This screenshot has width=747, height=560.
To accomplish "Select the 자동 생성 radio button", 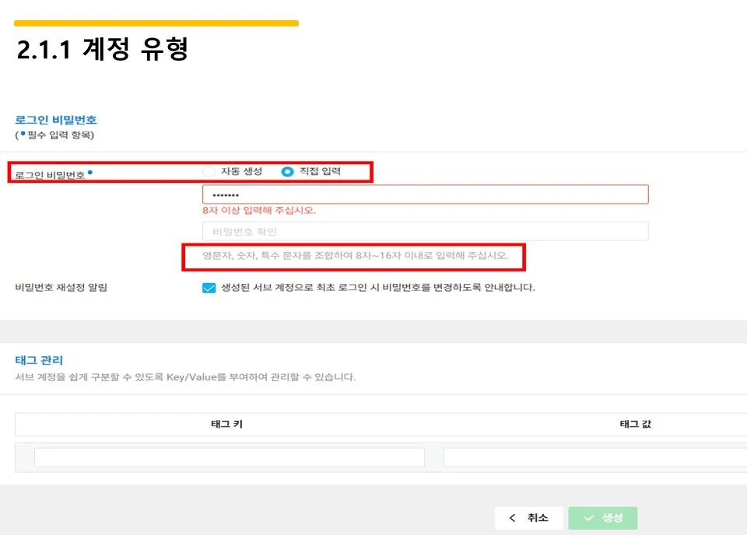I will pos(209,171).
